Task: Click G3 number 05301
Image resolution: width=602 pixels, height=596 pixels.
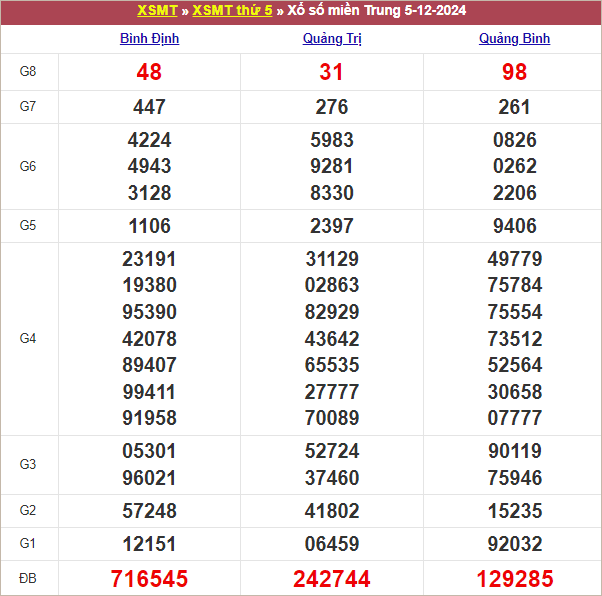Action: (149, 451)
